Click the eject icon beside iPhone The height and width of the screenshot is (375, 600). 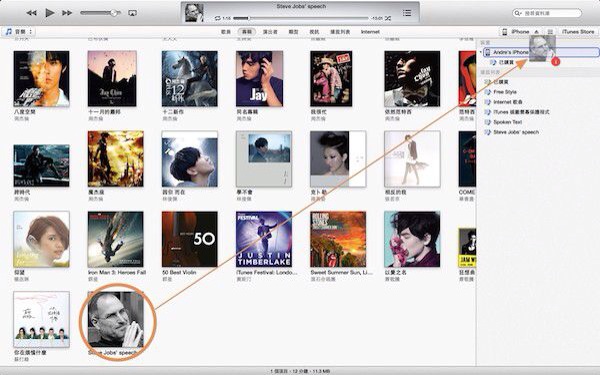[x=536, y=32]
